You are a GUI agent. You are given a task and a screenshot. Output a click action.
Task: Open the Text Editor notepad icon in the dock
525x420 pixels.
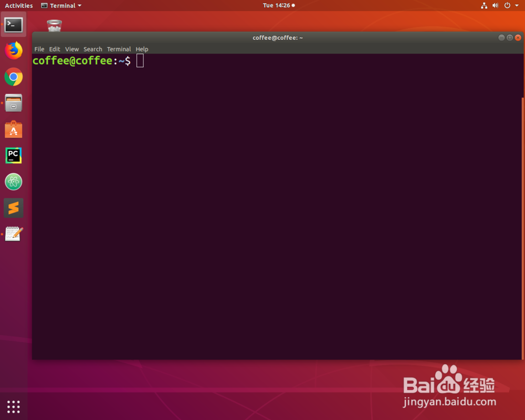coord(14,234)
